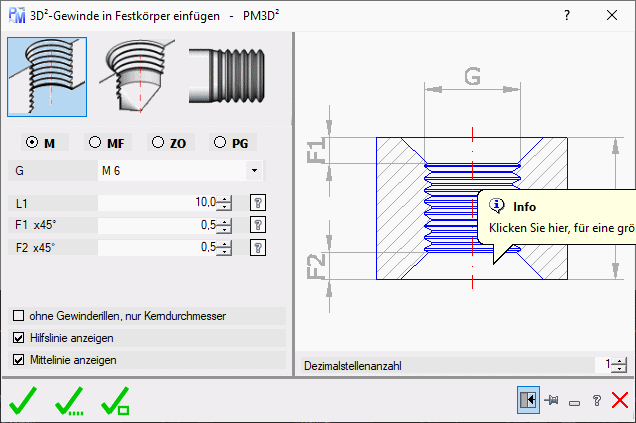Viewport: 636px width, 423px height.
Task: Click the green checkmark with square icon
Action: 115,401
